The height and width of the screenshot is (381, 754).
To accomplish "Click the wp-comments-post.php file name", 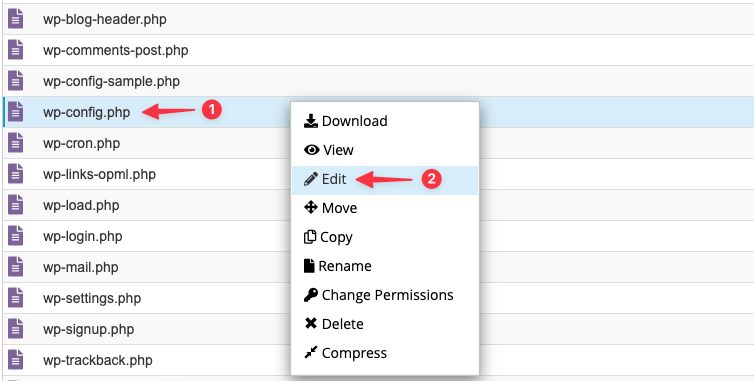I will click(x=115, y=51).
